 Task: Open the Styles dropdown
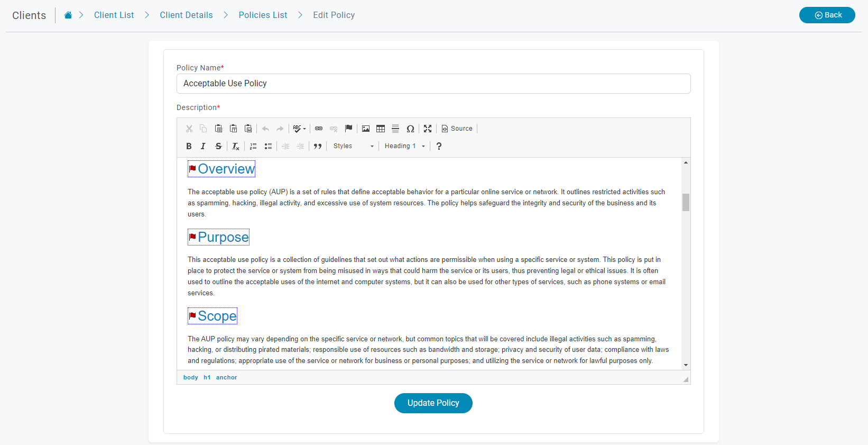[353, 146]
